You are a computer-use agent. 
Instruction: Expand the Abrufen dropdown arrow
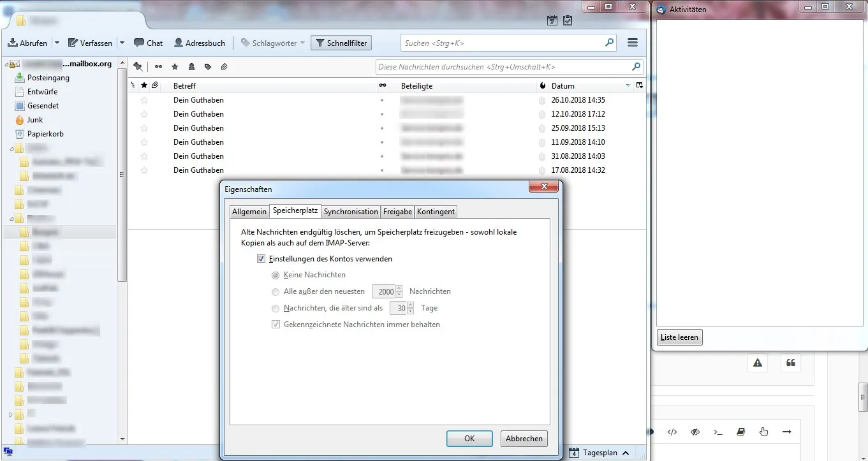(x=57, y=43)
